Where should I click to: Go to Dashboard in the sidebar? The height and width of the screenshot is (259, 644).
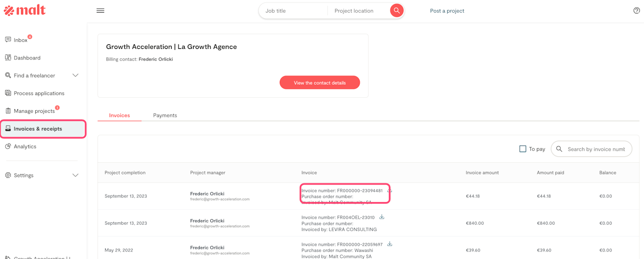[x=27, y=58]
